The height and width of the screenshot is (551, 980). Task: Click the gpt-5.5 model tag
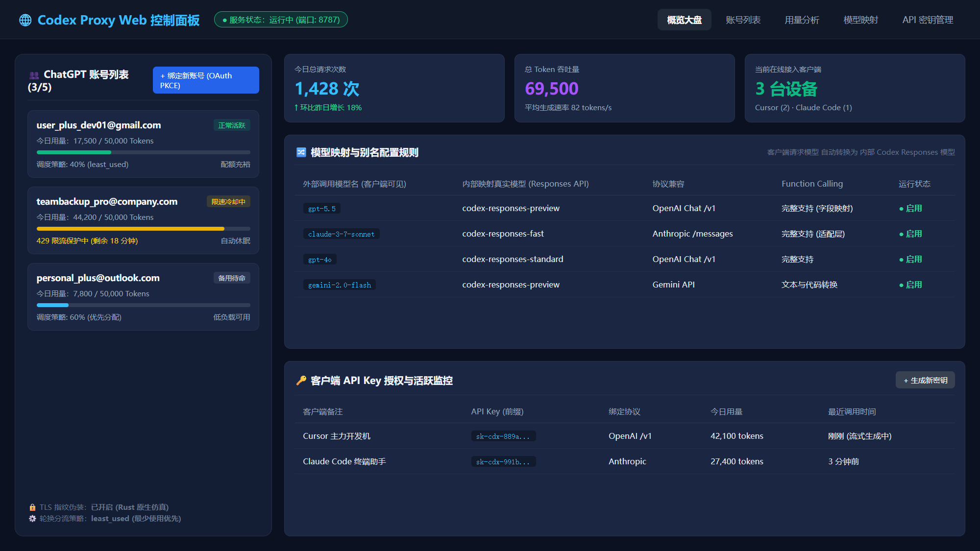pos(322,209)
